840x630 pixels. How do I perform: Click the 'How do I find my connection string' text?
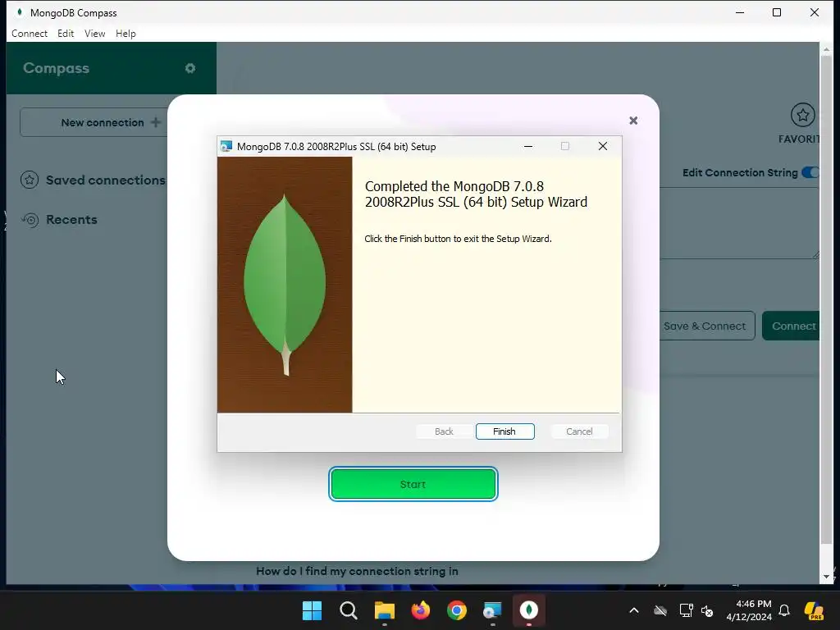pyautogui.click(x=357, y=571)
